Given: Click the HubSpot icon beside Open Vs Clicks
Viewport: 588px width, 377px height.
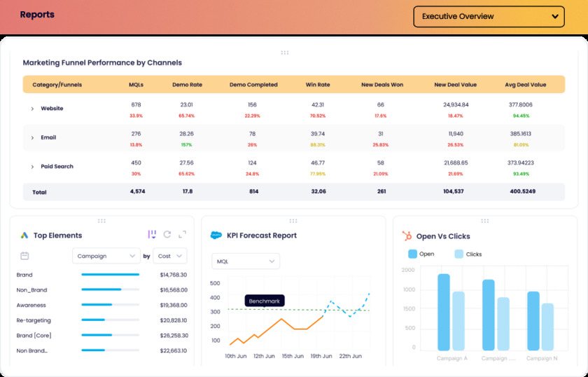Looking at the screenshot, I should click(407, 236).
